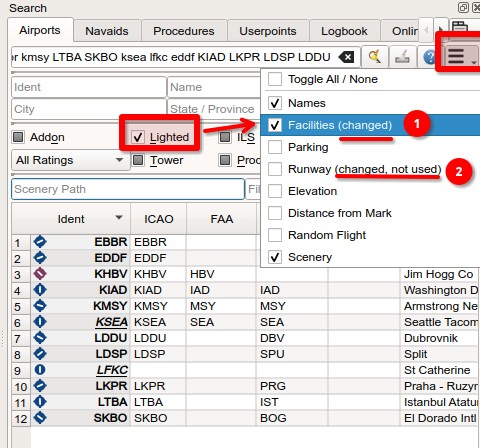Click the EBBR airport symbol icon
Image resolution: width=480 pixels, height=448 pixels.
coord(40,242)
